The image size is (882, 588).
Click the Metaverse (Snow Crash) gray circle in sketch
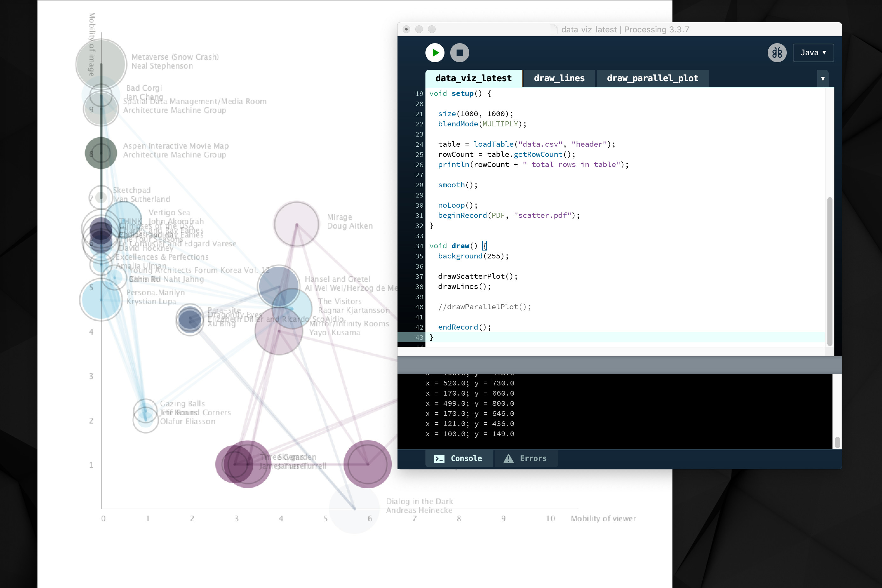click(101, 64)
